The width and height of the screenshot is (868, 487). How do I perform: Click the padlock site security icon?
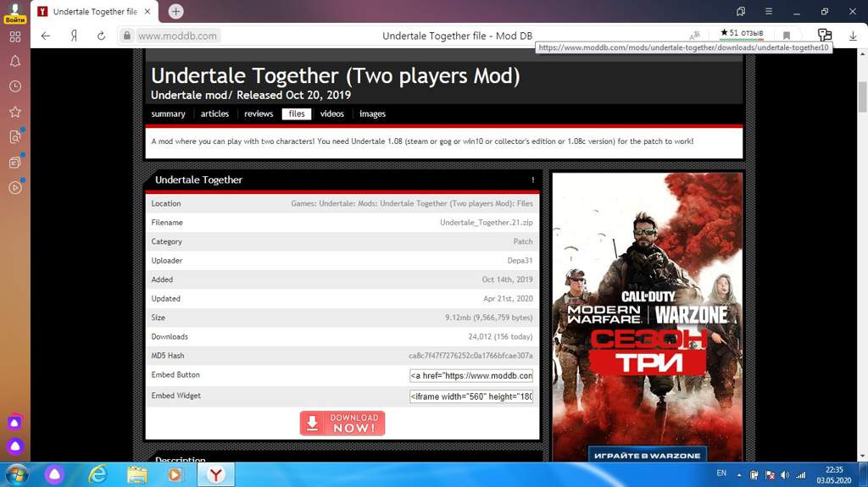pos(127,36)
